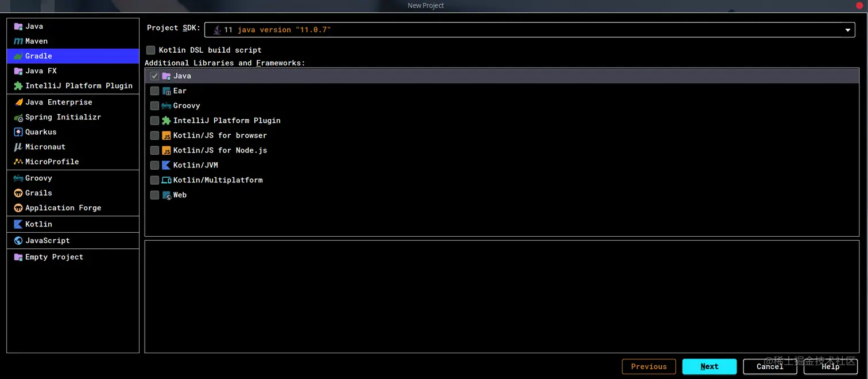
Task: Click the Java folder icon in frameworks list
Action: pos(166,76)
